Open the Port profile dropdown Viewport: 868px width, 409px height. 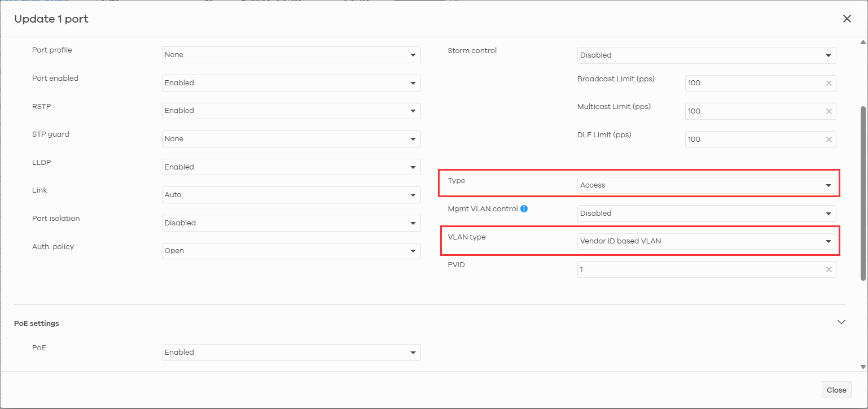point(291,55)
